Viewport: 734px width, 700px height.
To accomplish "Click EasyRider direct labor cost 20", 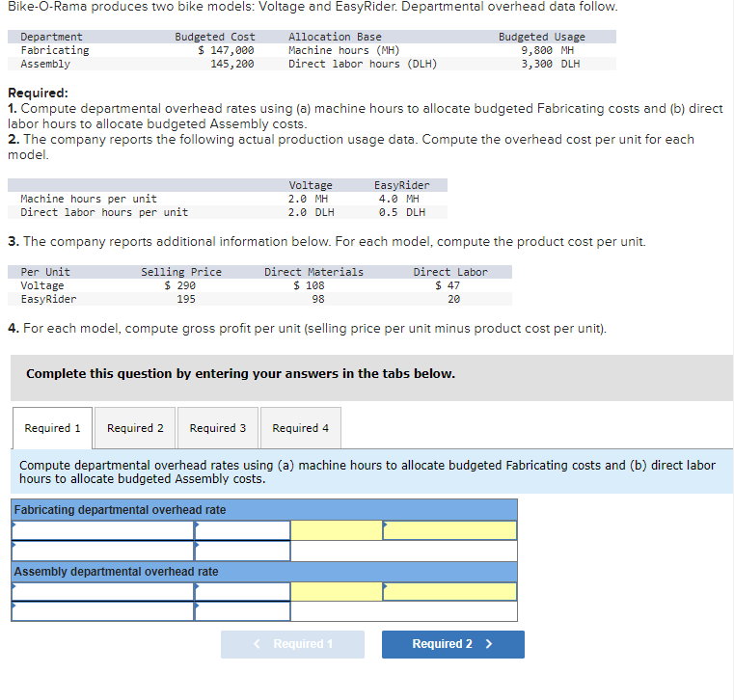I will (x=453, y=299).
